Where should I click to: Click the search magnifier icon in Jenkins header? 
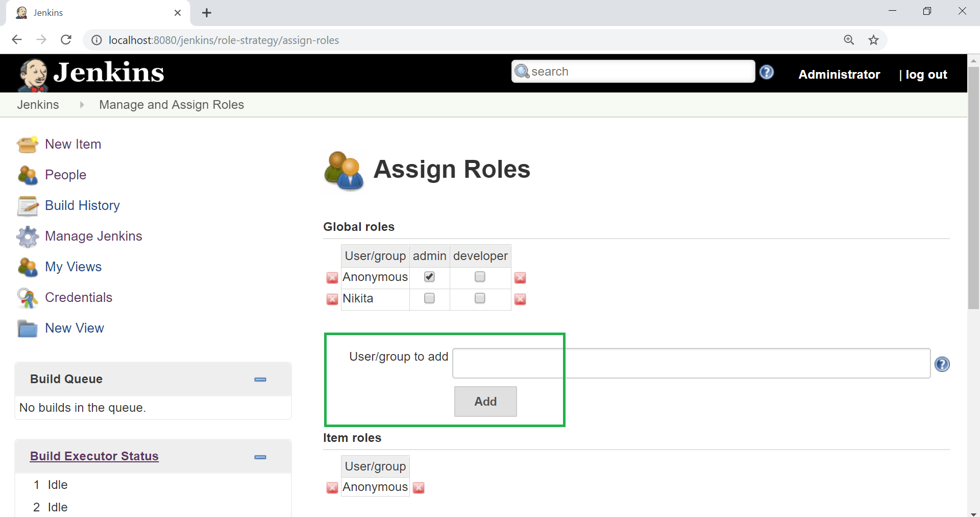pyautogui.click(x=522, y=72)
